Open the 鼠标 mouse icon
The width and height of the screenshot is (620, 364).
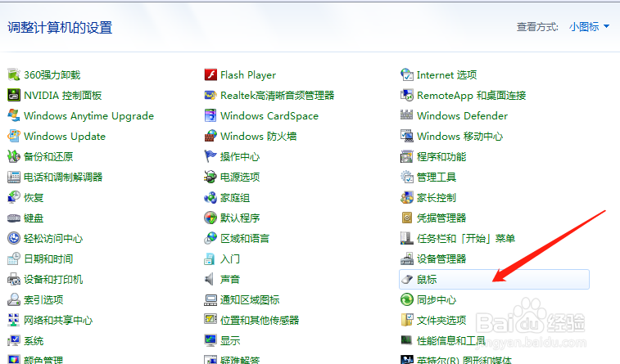407,280
